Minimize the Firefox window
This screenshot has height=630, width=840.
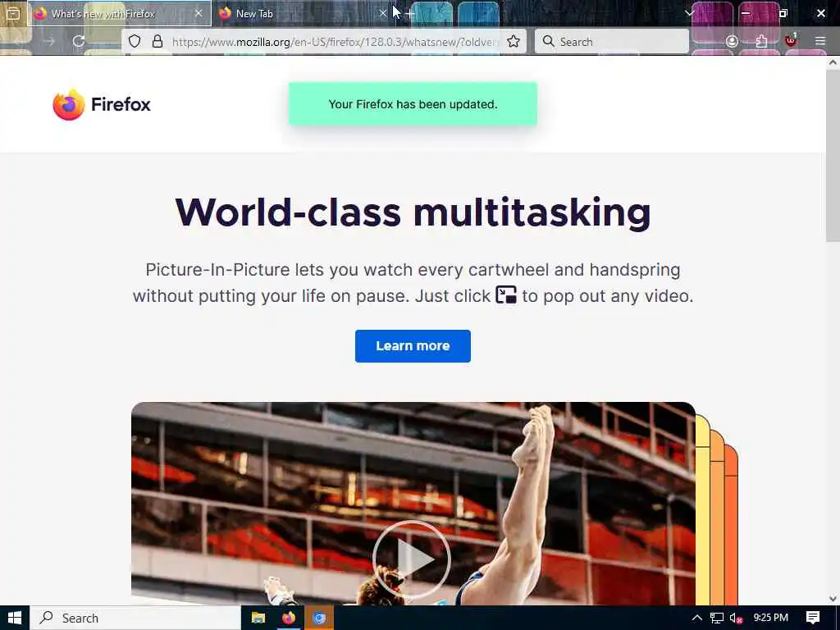coord(745,13)
